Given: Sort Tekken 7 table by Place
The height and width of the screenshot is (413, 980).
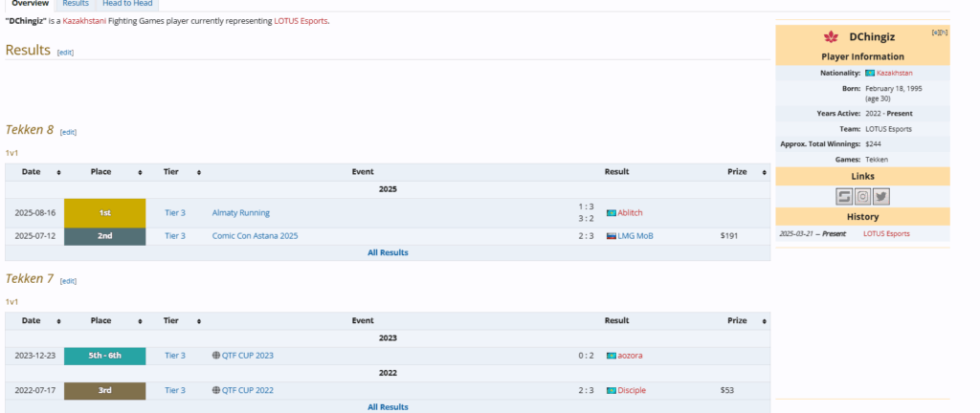Looking at the screenshot, I should (141, 321).
